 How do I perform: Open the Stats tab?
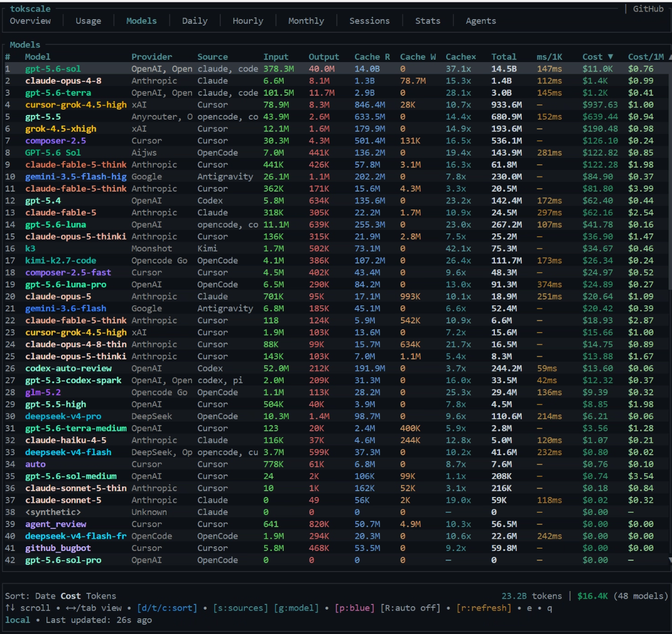tap(428, 21)
